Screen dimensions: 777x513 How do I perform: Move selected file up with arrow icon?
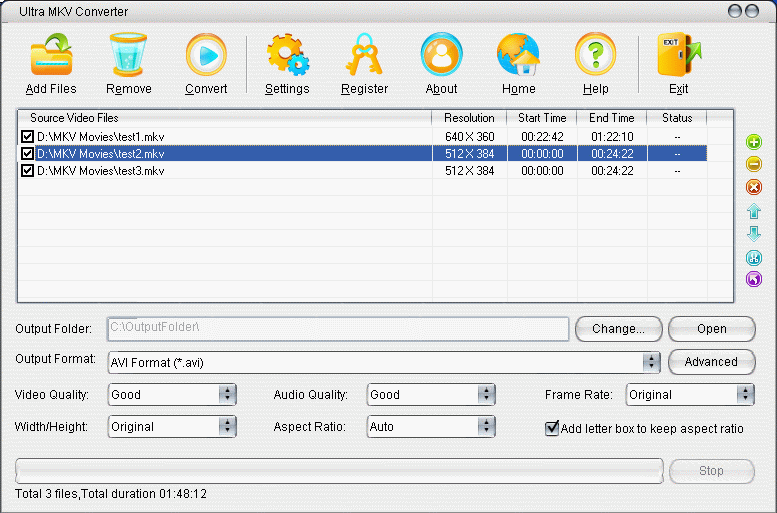[x=754, y=211]
